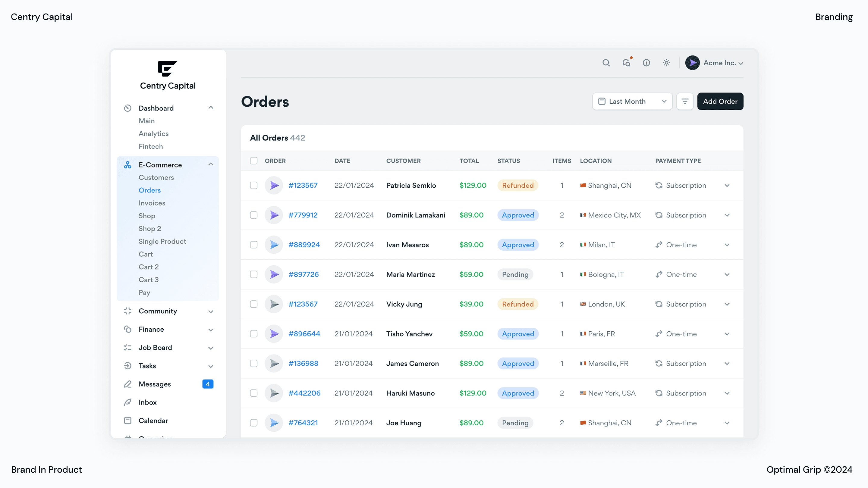Click the filter lines icon button
Screen dimensions: 868x488
685,102
